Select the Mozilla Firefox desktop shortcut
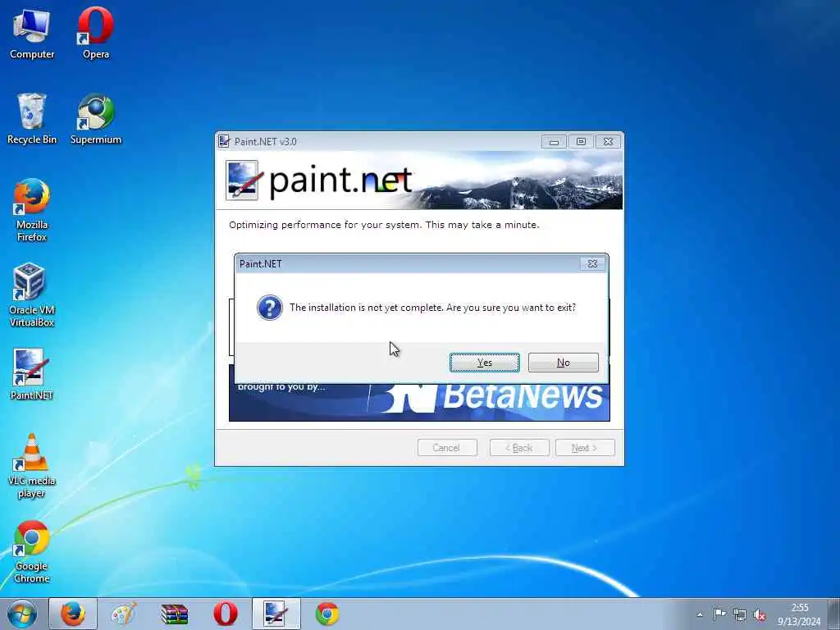Image resolution: width=840 pixels, height=630 pixels. 32,210
